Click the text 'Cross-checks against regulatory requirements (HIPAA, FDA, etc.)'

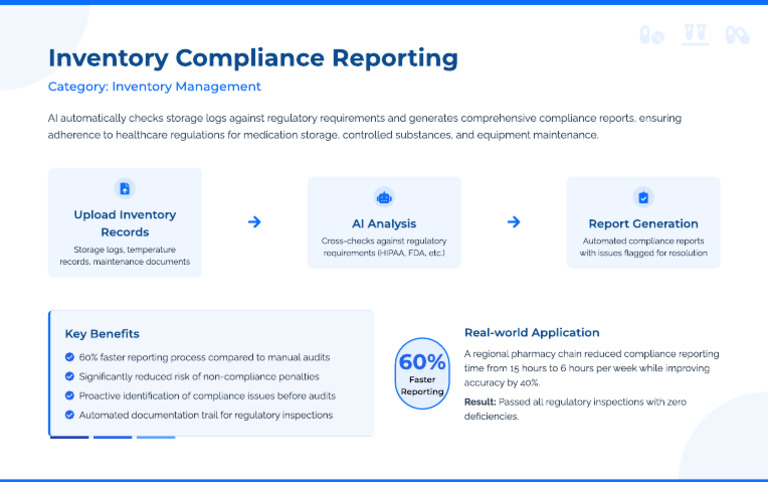coord(384,247)
